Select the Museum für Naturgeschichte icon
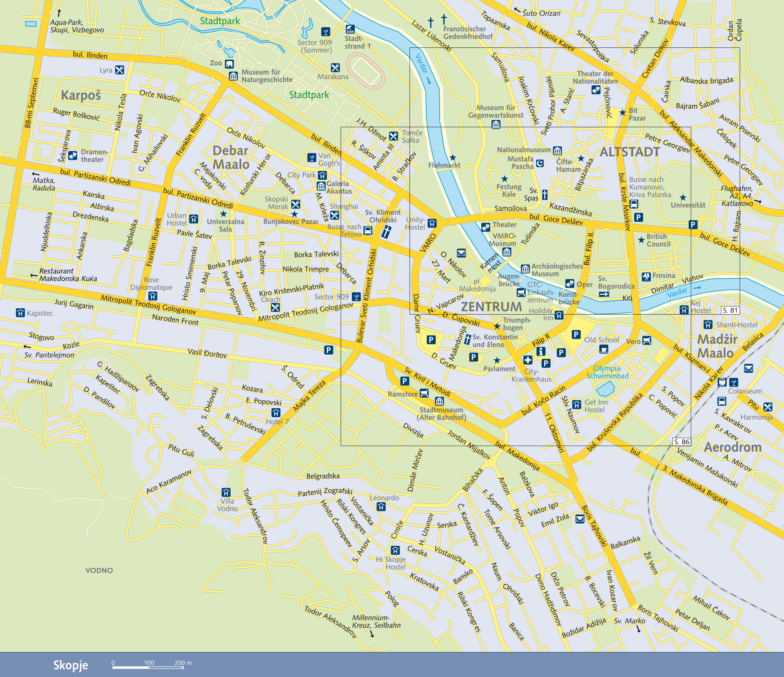 point(234,76)
